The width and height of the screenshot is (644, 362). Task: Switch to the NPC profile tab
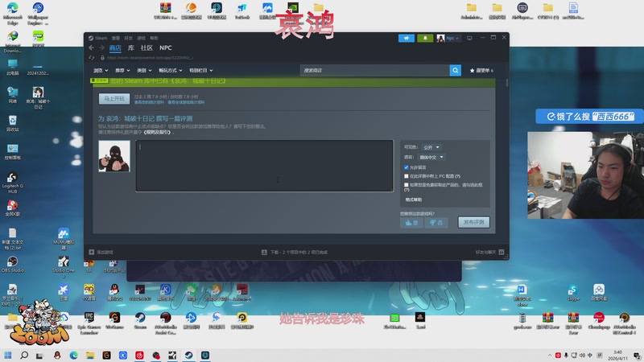pyautogui.click(x=166, y=48)
